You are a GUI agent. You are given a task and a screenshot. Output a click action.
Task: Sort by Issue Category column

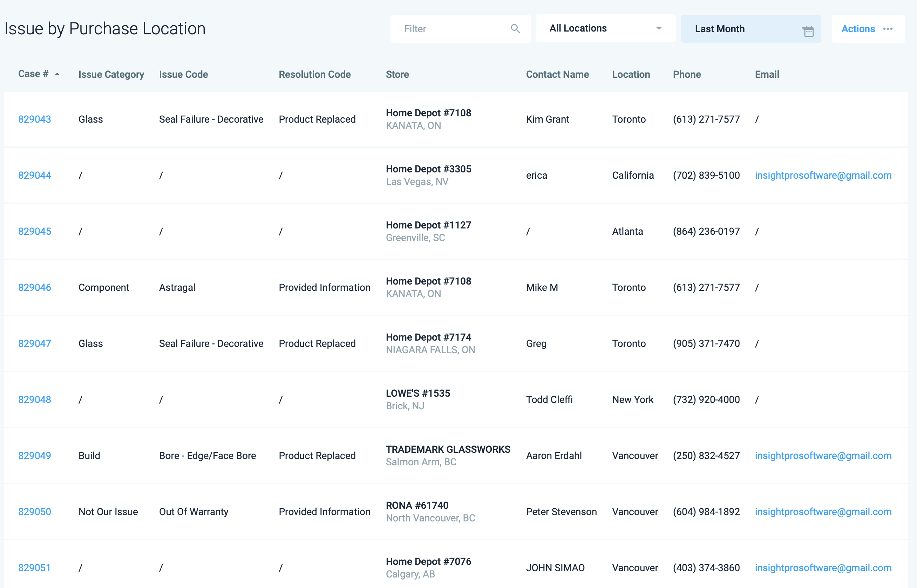click(x=111, y=74)
